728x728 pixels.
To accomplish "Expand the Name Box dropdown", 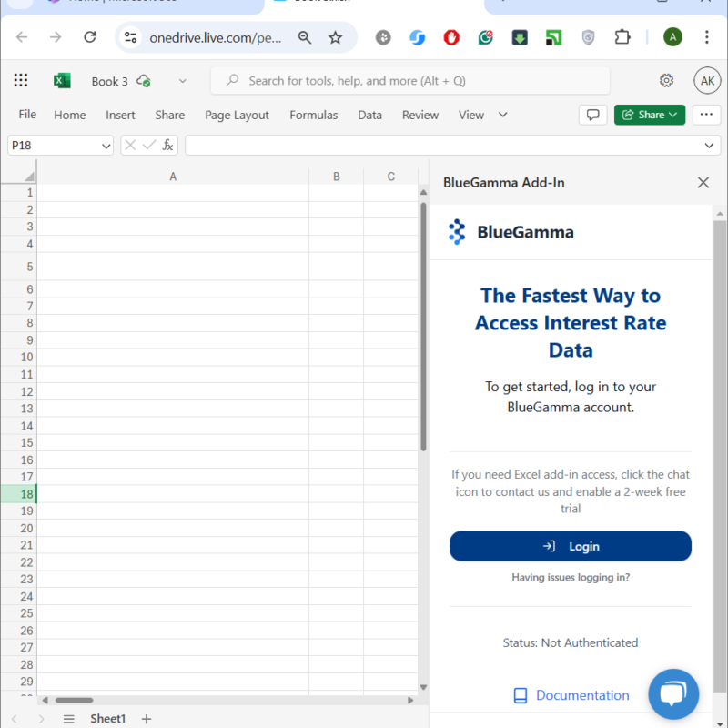I will tap(106, 146).
